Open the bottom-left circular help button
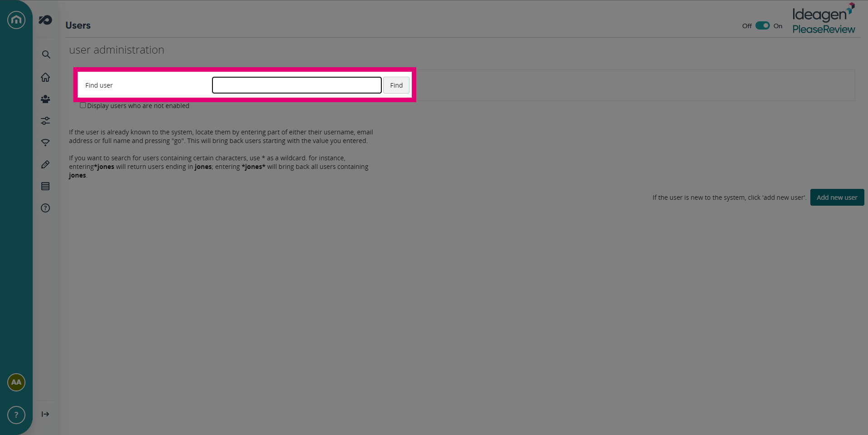This screenshot has width=868, height=435. point(16,415)
